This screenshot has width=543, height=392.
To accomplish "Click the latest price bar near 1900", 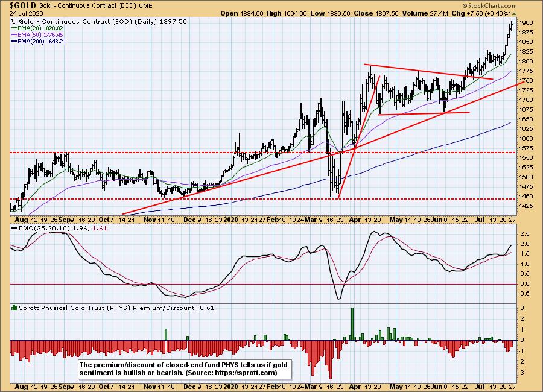I will click(x=512, y=27).
